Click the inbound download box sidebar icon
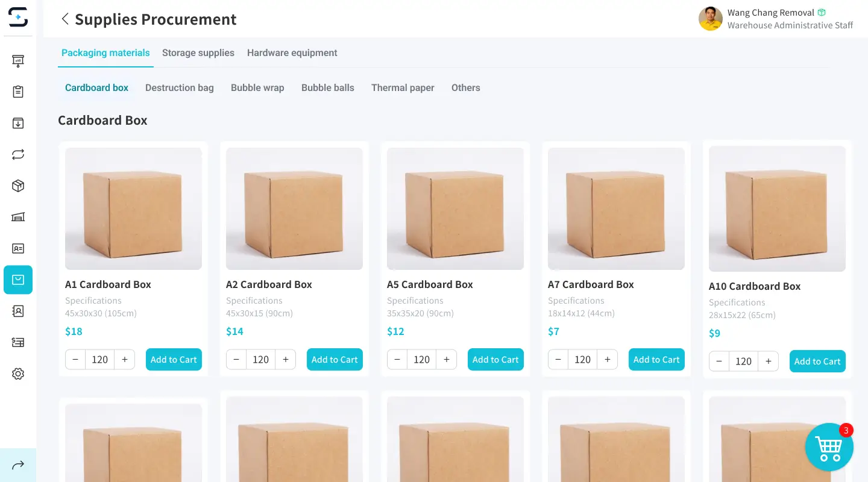 pyautogui.click(x=18, y=123)
